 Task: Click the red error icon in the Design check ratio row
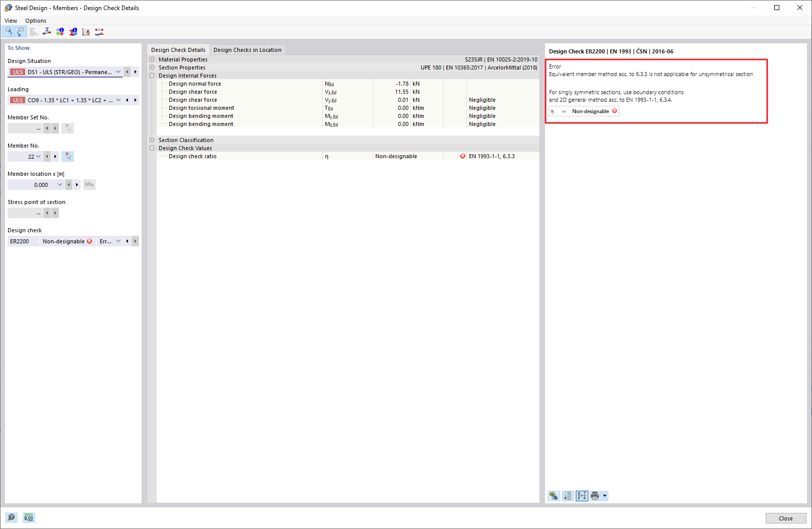(462, 156)
